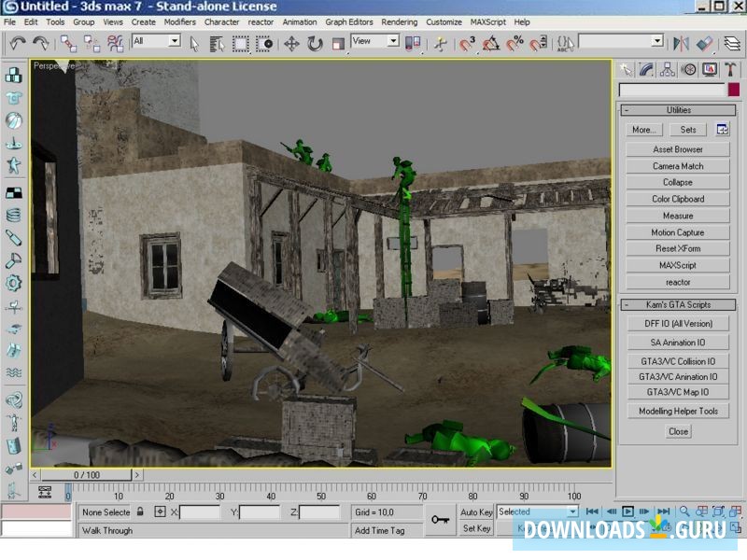Activate Select and Rotate tool
The width and height of the screenshot is (747, 560).
[315, 44]
